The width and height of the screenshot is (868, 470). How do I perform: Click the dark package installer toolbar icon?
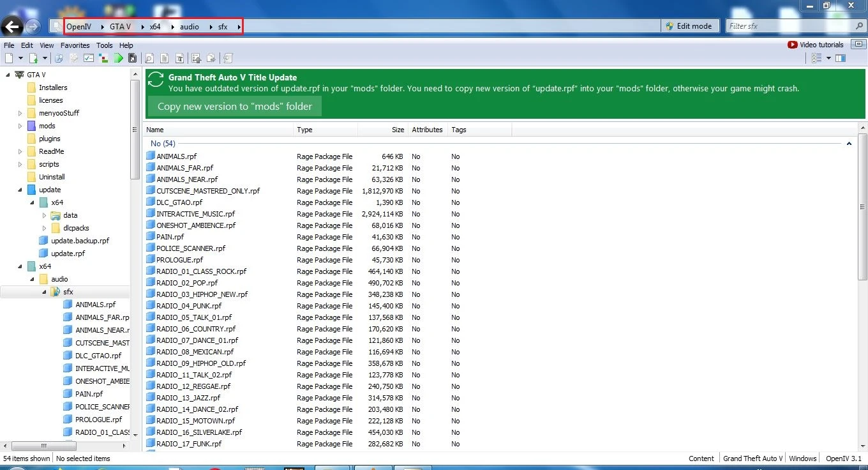(132, 58)
